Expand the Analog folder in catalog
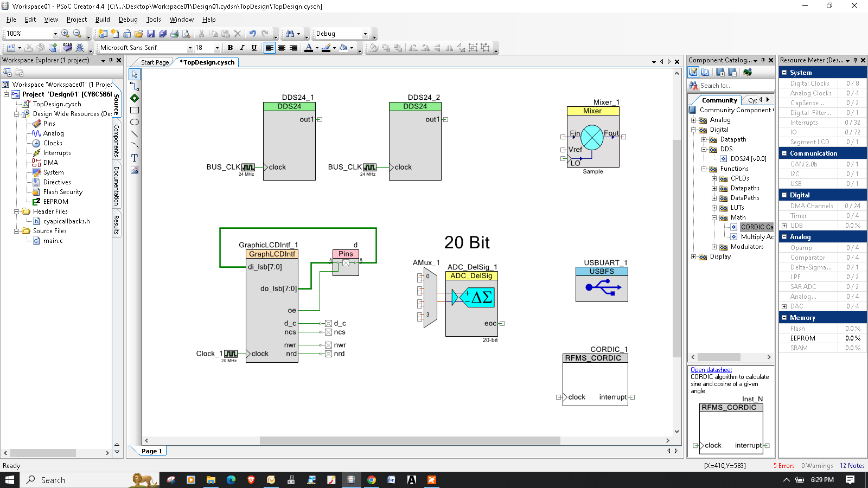Viewport: 868px width, 488px height. 693,120
